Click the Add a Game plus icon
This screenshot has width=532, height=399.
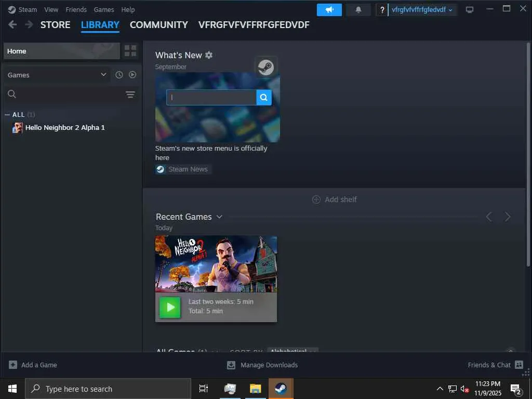13,365
